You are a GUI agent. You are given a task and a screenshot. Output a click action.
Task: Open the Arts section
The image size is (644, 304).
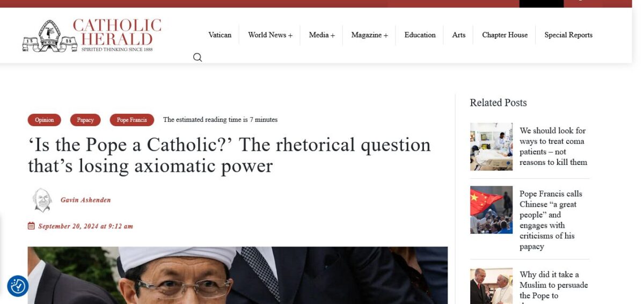click(x=458, y=35)
